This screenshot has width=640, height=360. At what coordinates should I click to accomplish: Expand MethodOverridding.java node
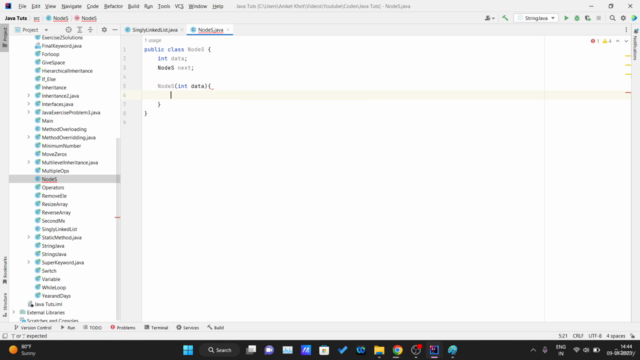29,137
